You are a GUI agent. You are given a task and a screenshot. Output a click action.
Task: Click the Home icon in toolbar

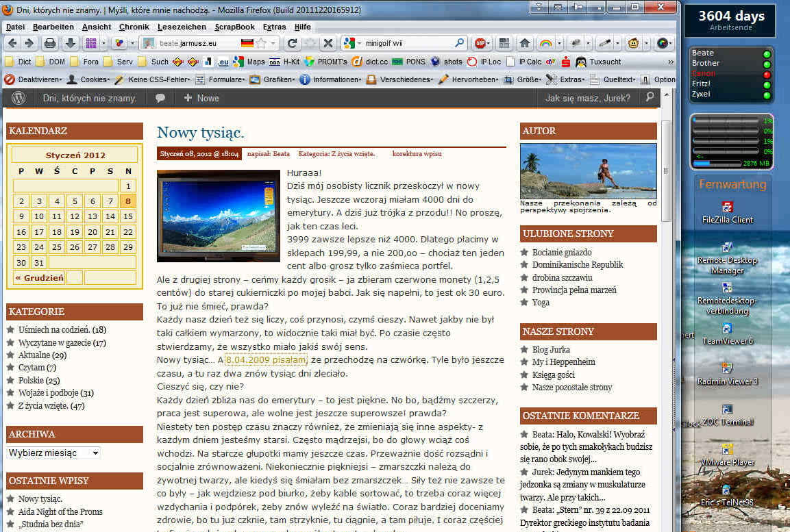525,43
